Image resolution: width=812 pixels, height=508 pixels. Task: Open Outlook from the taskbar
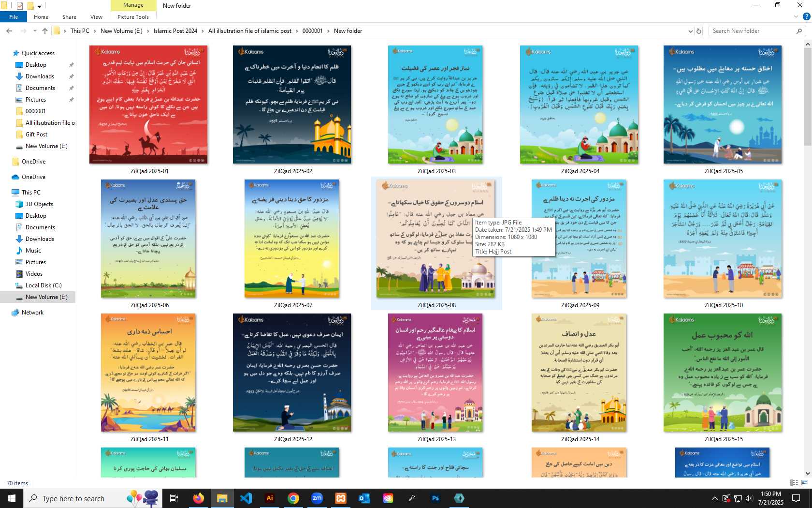point(364,498)
